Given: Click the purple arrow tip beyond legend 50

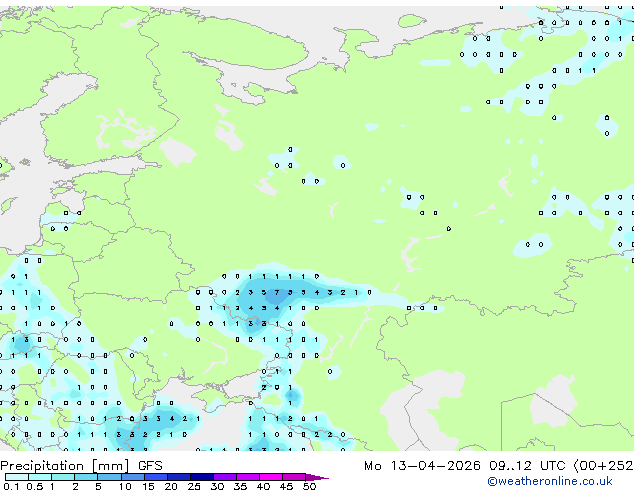Looking at the screenshot, I should pyautogui.click(x=317, y=477).
